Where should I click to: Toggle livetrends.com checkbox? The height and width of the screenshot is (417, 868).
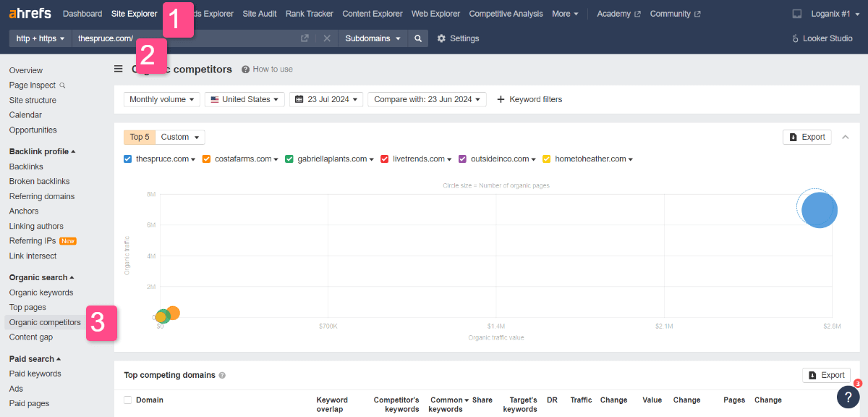384,159
